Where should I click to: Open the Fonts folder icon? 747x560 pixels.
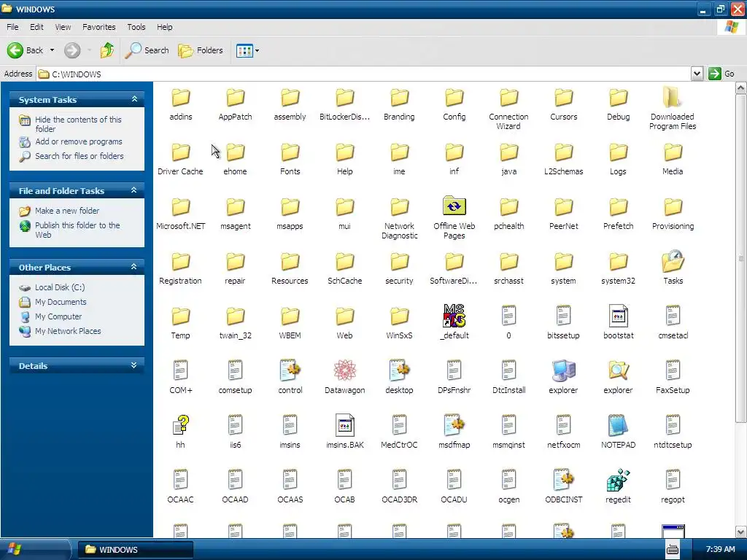[290, 152]
